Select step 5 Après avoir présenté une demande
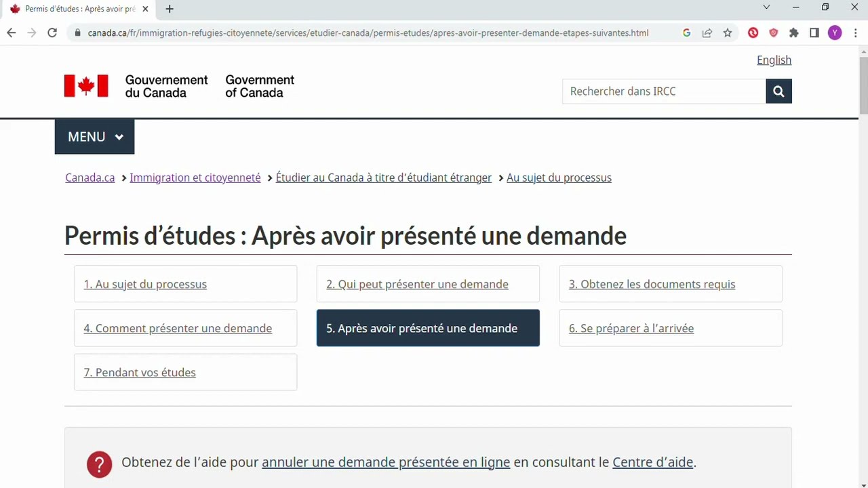The image size is (868, 488). click(x=428, y=328)
